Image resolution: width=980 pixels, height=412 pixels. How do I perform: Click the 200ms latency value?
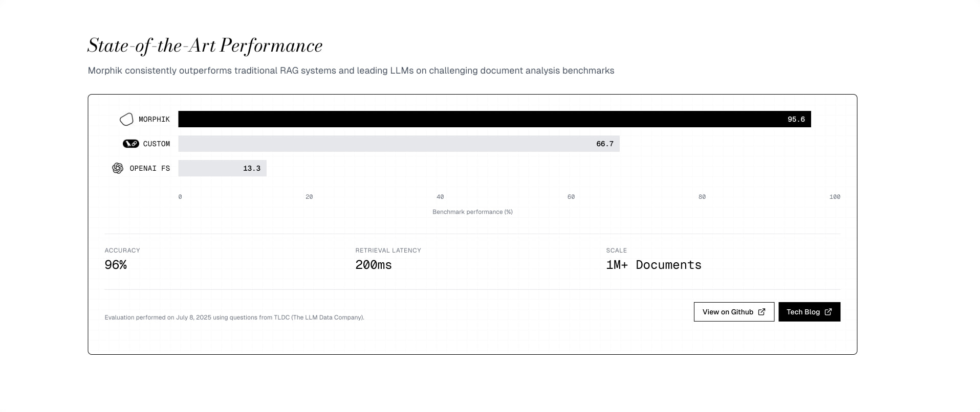(374, 265)
